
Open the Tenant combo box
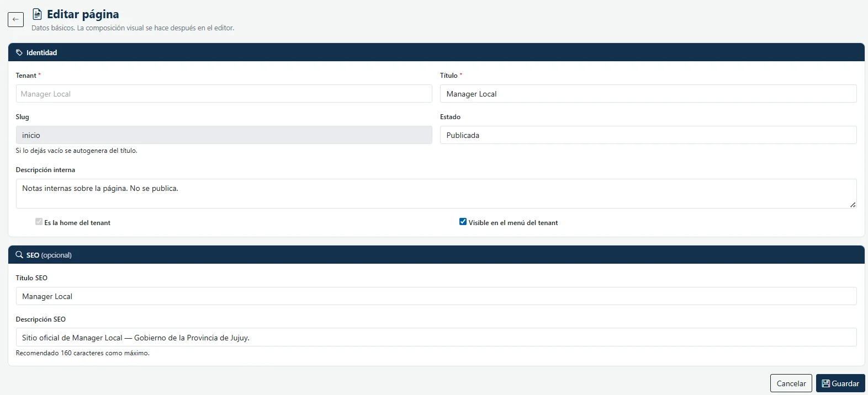[x=224, y=94]
